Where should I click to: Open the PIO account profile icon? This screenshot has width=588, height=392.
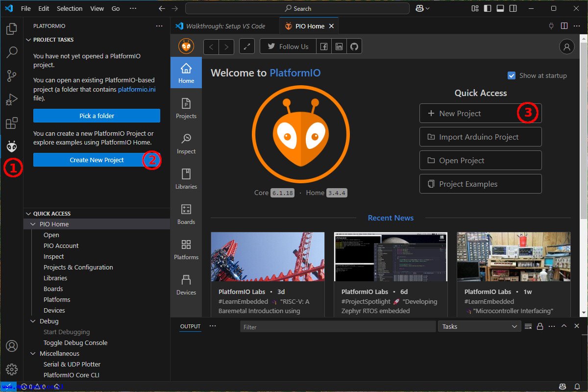567,47
